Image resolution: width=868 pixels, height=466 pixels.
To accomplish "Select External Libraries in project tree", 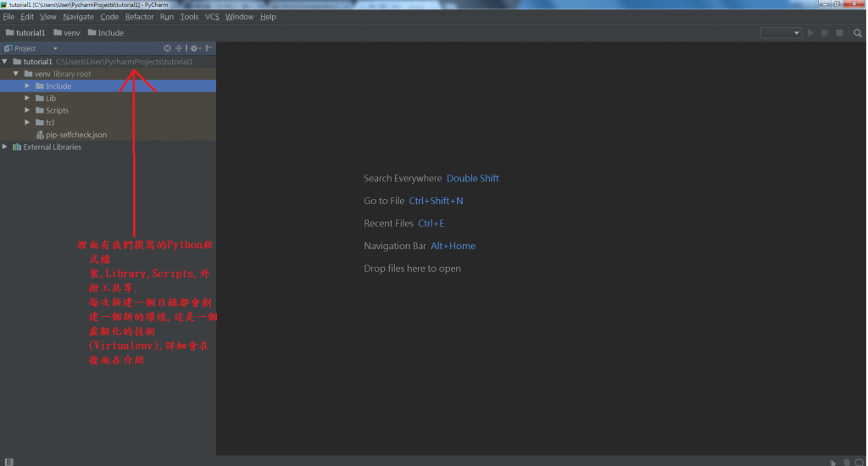I will 108,147.
